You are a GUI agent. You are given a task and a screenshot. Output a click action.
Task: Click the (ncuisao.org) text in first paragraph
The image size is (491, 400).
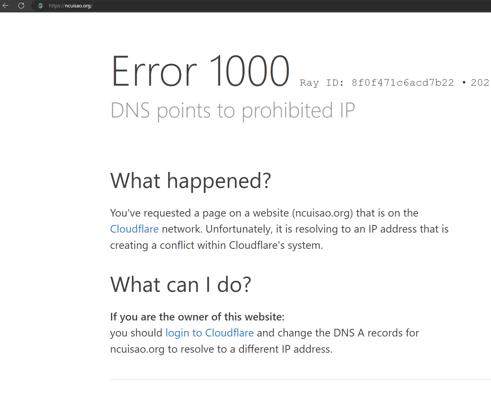(x=322, y=213)
